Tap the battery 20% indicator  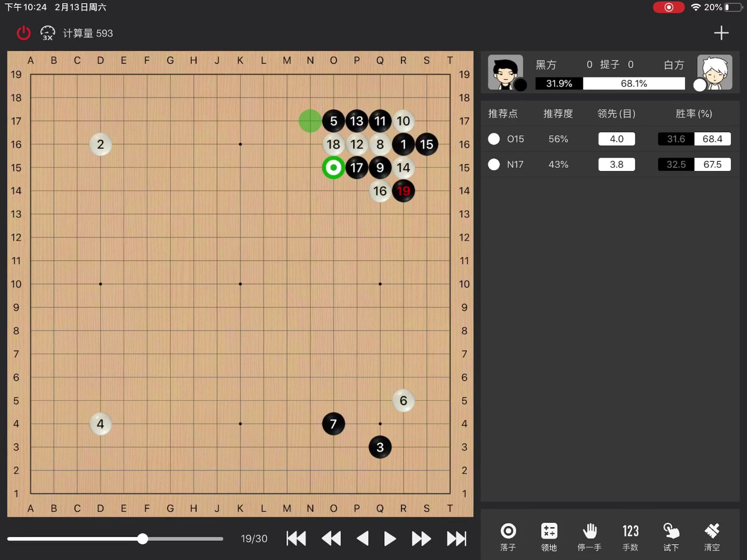pyautogui.click(x=724, y=7)
